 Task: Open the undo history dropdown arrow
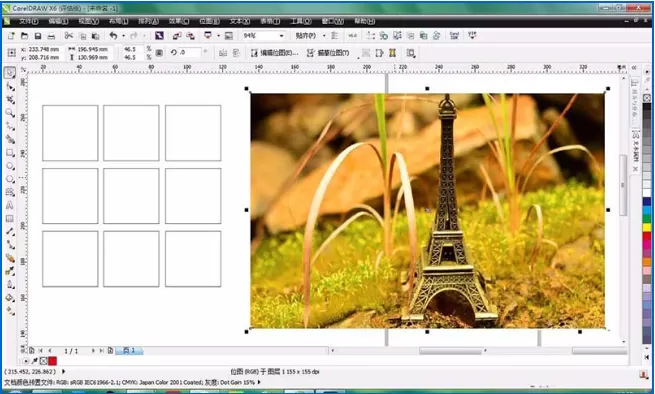click(123, 36)
